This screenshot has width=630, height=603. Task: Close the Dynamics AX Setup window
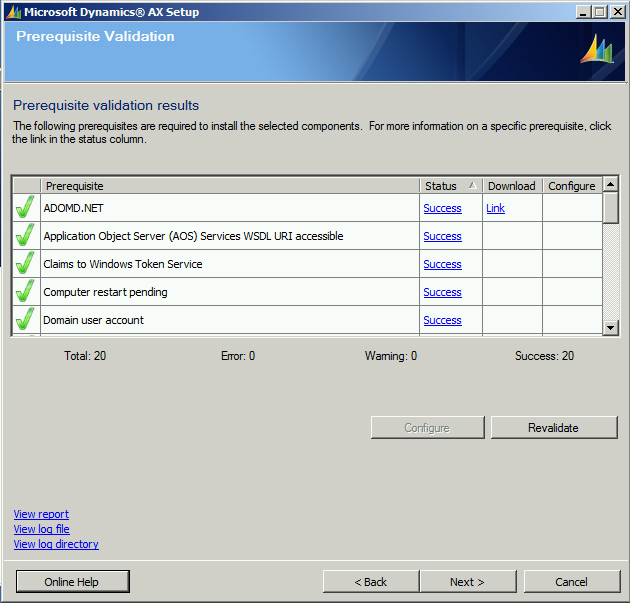click(617, 12)
